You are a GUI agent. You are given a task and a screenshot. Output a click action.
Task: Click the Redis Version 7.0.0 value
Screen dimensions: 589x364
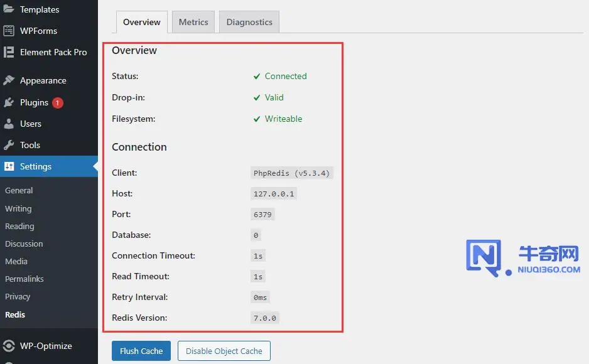click(x=264, y=318)
